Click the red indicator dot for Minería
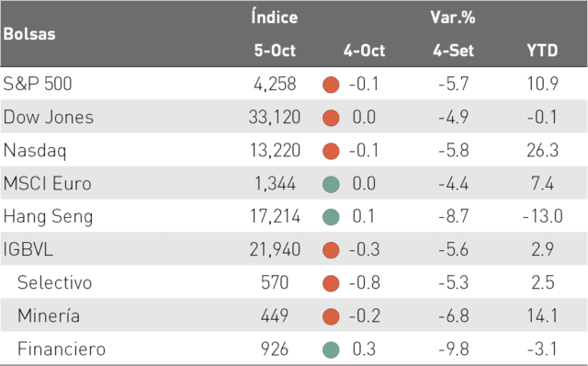The height and width of the screenshot is (366, 588). click(331, 316)
